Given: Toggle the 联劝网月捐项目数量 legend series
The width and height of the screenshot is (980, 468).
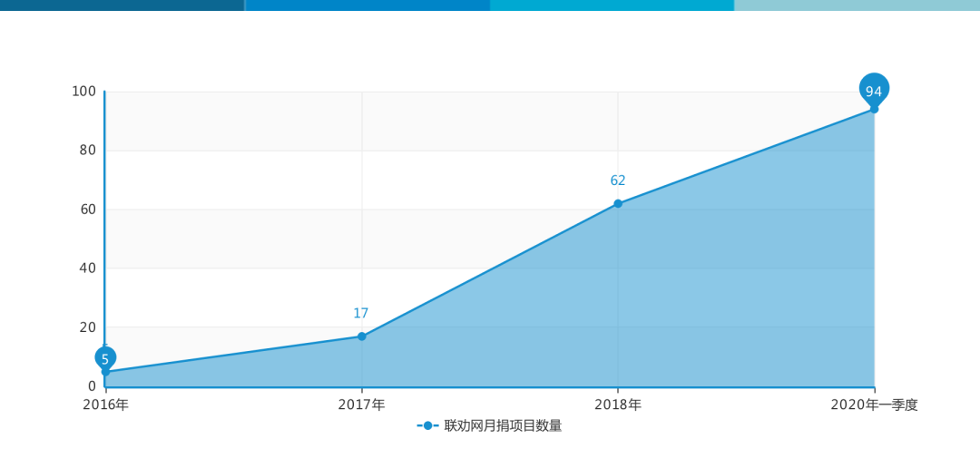Looking at the screenshot, I should point(489,426).
